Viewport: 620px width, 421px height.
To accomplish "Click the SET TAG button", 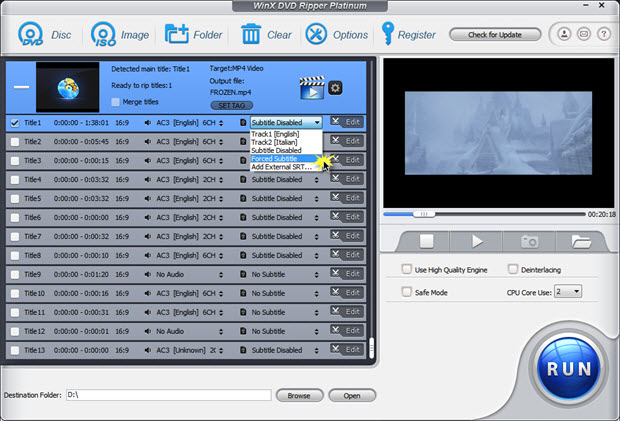I will tap(232, 106).
